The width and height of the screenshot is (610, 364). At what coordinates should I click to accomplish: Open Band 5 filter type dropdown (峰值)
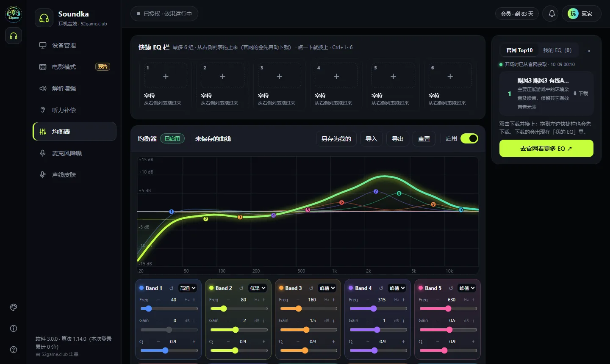[x=467, y=288]
